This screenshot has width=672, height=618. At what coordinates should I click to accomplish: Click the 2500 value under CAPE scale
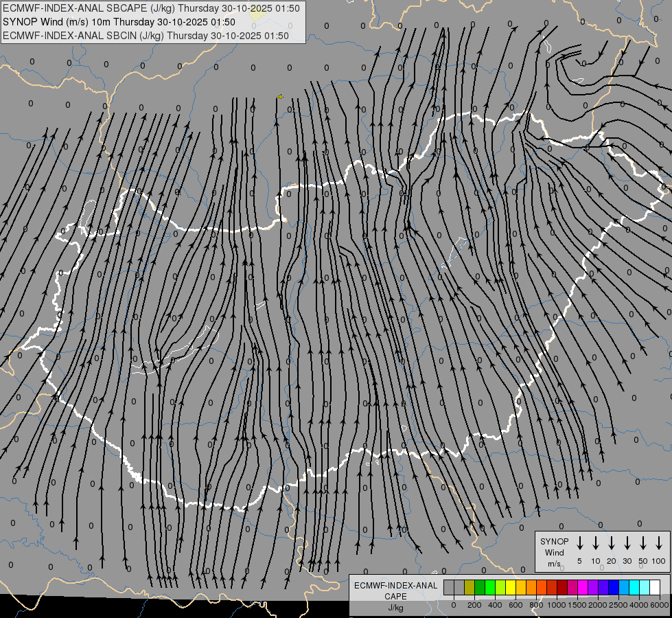point(618,605)
